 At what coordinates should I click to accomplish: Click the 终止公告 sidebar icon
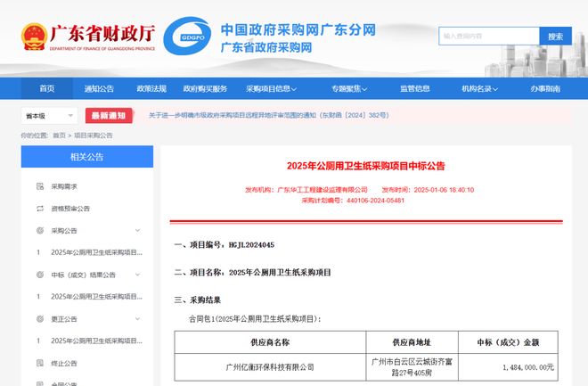[x=40, y=363]
